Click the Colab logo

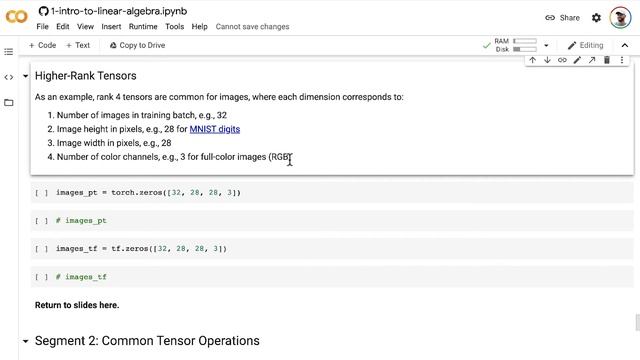point(16,17)
